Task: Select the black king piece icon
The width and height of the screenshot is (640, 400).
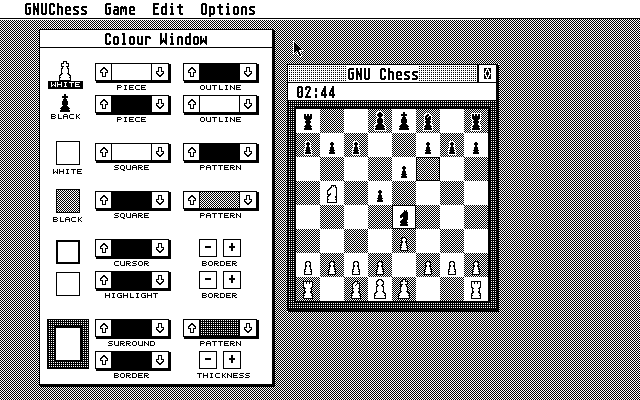Action: (65, 103)
